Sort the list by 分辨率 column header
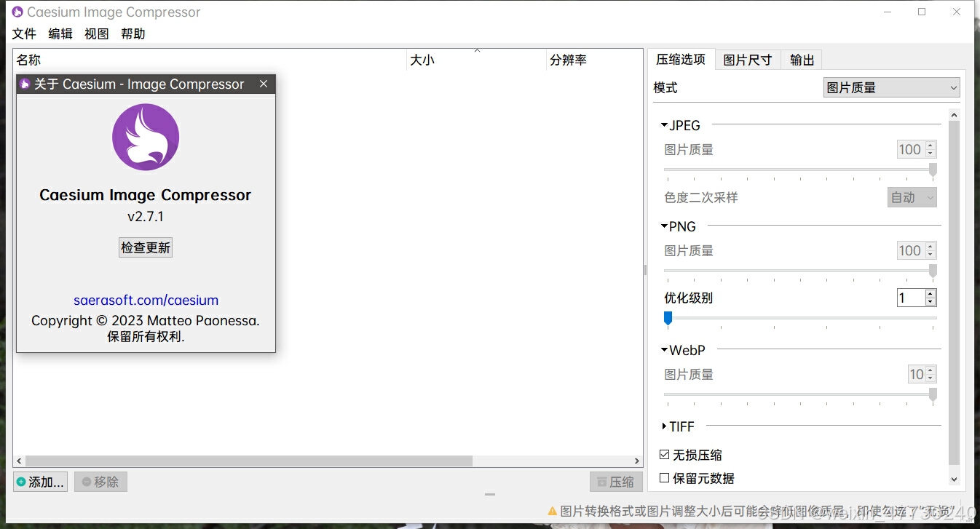 [x=594, y=60]
